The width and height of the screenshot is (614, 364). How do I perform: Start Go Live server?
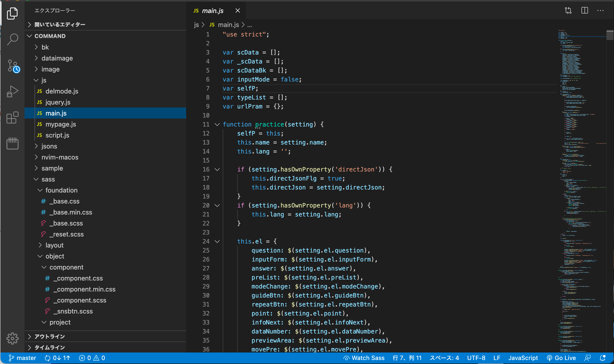click(561, 358)
